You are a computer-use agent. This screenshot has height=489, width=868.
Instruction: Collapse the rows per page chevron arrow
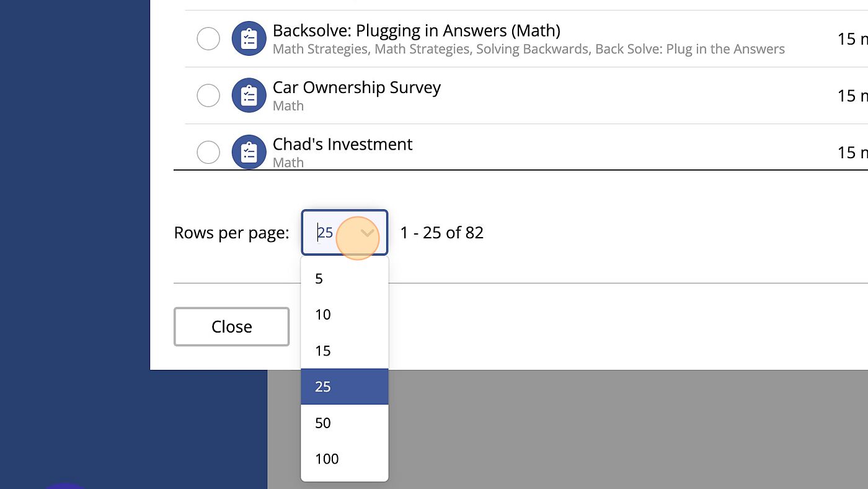tap(368, 233)
